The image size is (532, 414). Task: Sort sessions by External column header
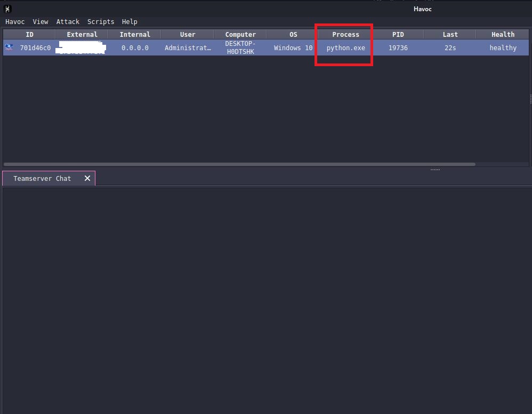tap(82, 34)
